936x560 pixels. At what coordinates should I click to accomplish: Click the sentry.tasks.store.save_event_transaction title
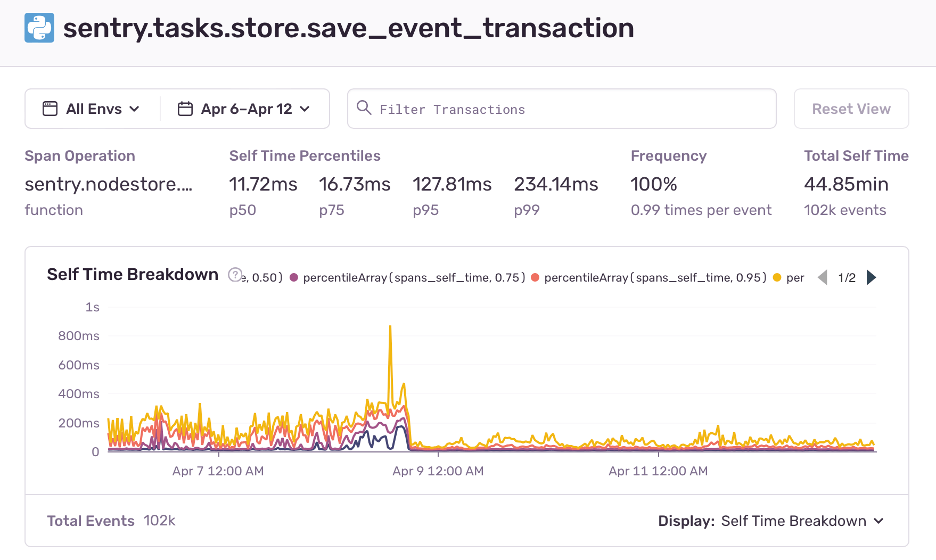349,28
